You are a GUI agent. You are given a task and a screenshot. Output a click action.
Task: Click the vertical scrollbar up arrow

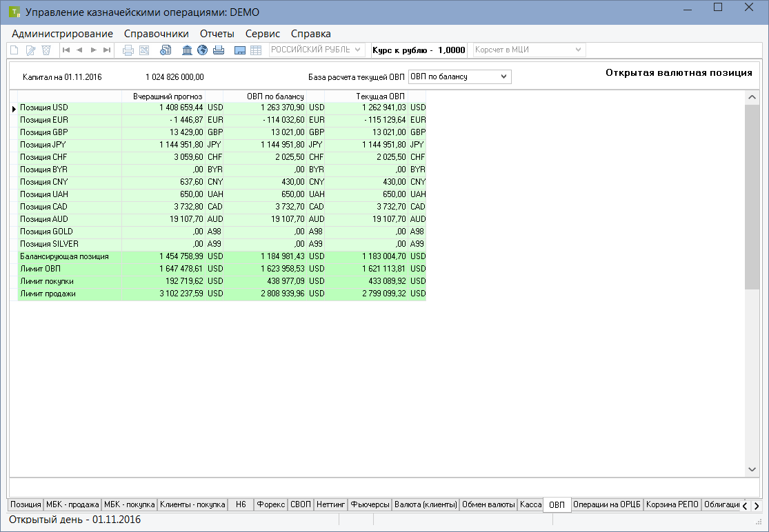(752, 97)
